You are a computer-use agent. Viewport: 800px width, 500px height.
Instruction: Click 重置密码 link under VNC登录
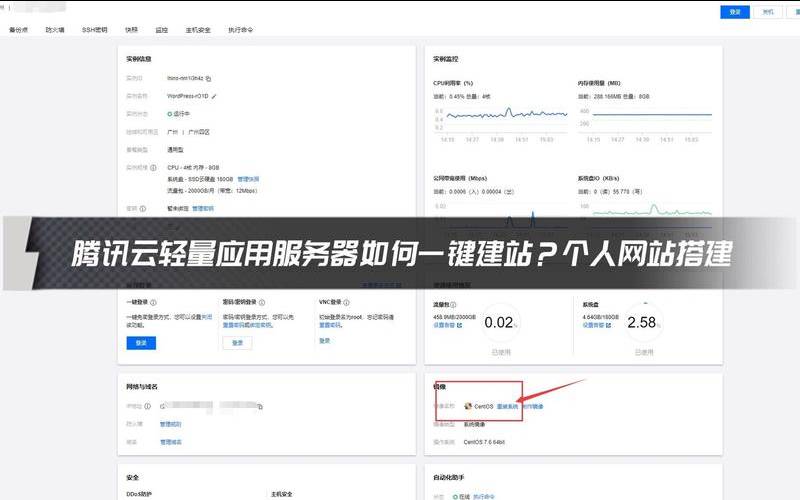(x=330, y=325)
